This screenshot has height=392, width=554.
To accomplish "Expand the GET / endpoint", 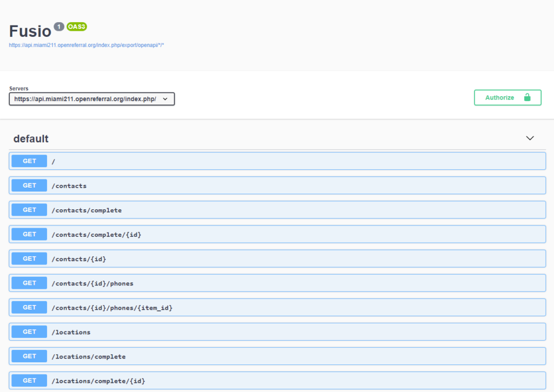I will pos(278,161).
